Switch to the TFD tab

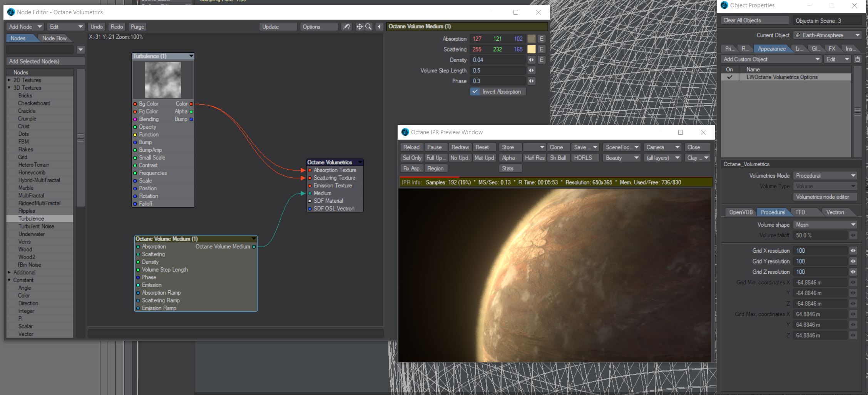(800, 212)
